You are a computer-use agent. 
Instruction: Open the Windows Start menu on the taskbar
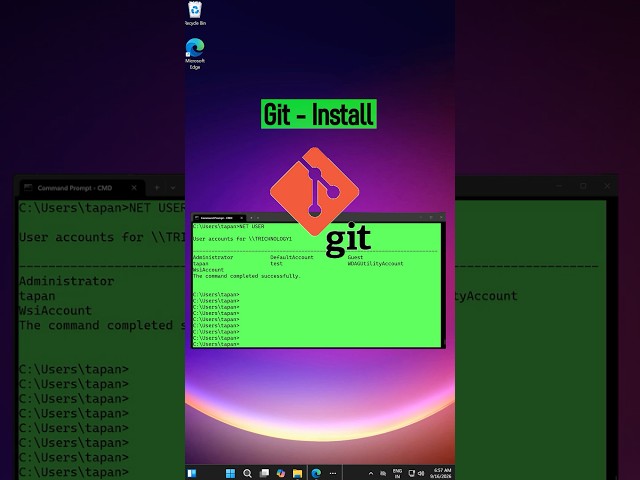point(230,473)
